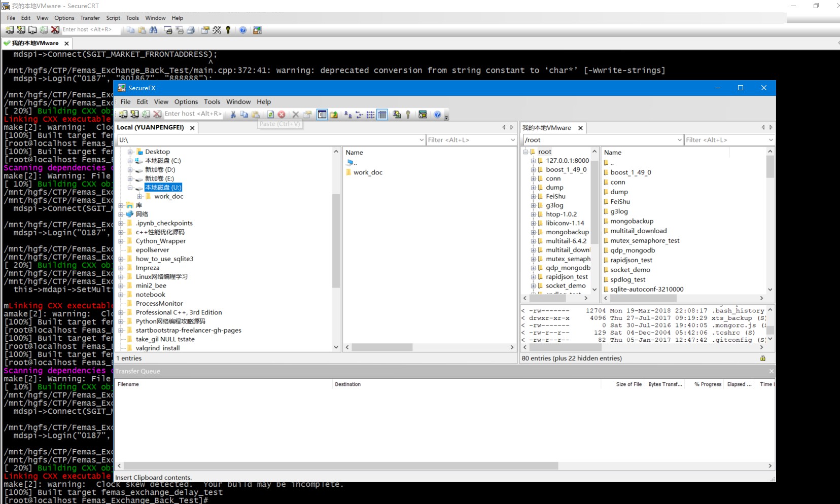This screenshot has height=504, width=840.
Task: Open the SecureCRT Transfer menu
Action: tap(90, 18)
